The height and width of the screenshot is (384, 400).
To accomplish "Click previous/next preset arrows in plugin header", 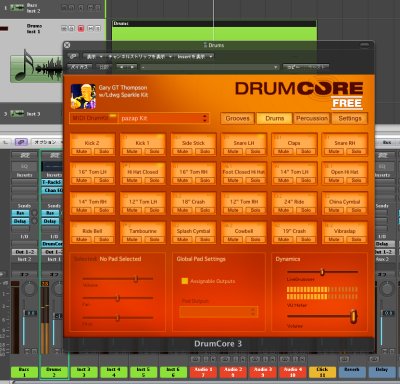I will (127, 67).
